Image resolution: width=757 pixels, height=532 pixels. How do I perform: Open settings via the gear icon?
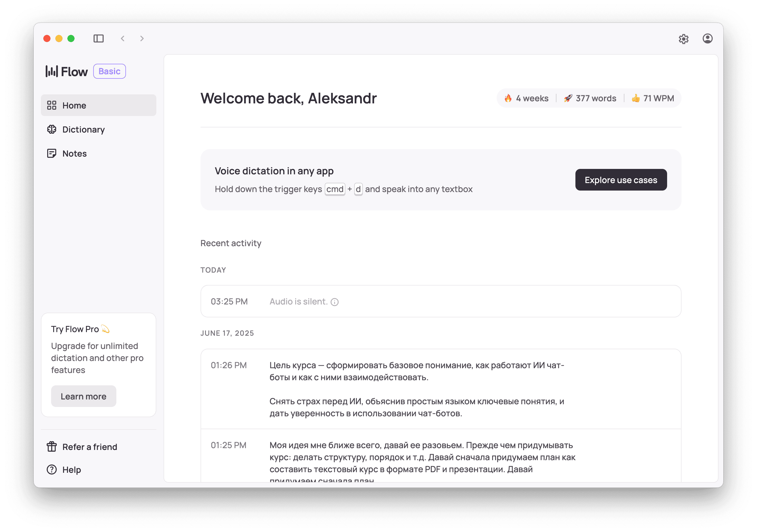683,39
